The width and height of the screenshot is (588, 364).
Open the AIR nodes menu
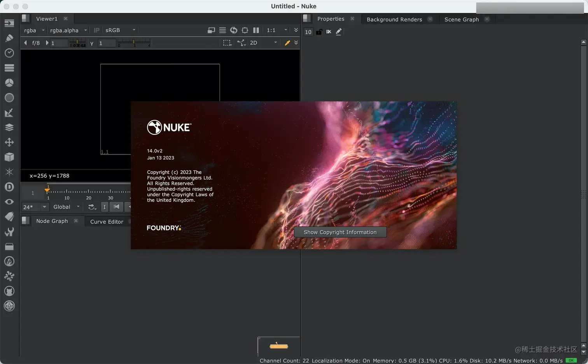pos(9,276)
